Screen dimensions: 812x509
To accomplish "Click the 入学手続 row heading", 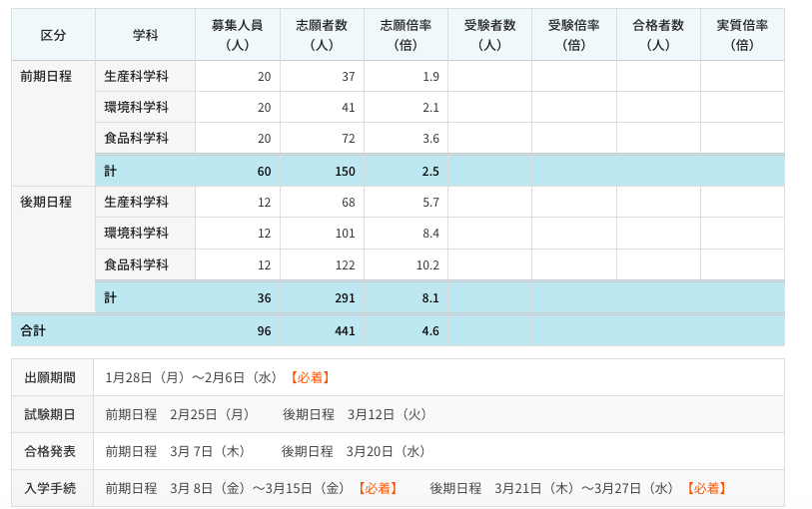I will (x=50, y=488).
